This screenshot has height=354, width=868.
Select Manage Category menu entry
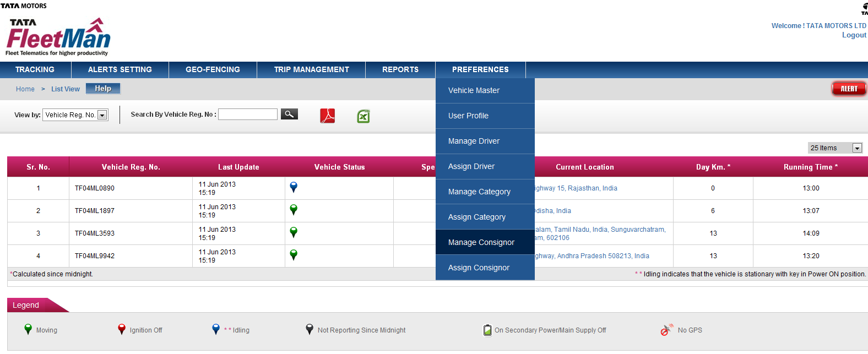(x=485, y=192)
